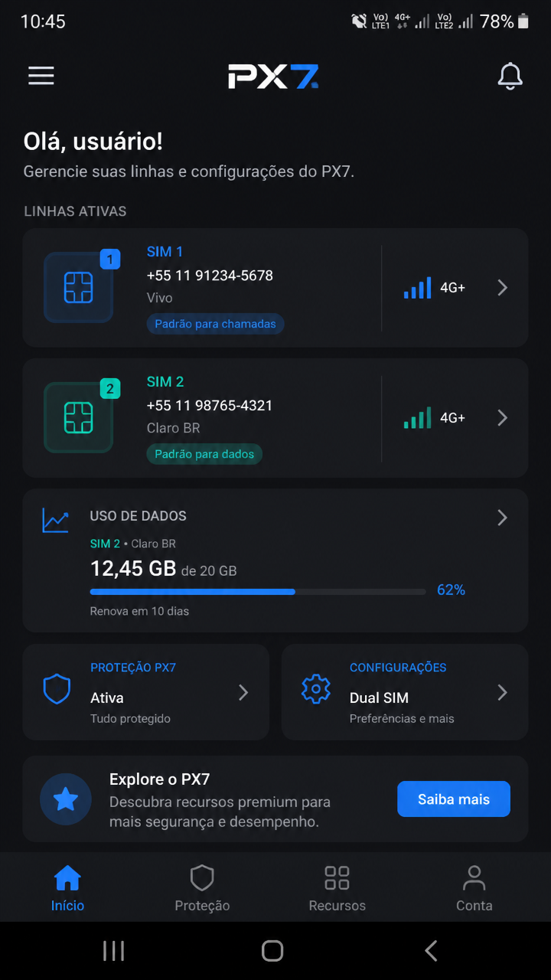The width and height of the screenshot is (551, 980).
Task: Tap the green SIM 2 chip icon
Action: [79, 418]
